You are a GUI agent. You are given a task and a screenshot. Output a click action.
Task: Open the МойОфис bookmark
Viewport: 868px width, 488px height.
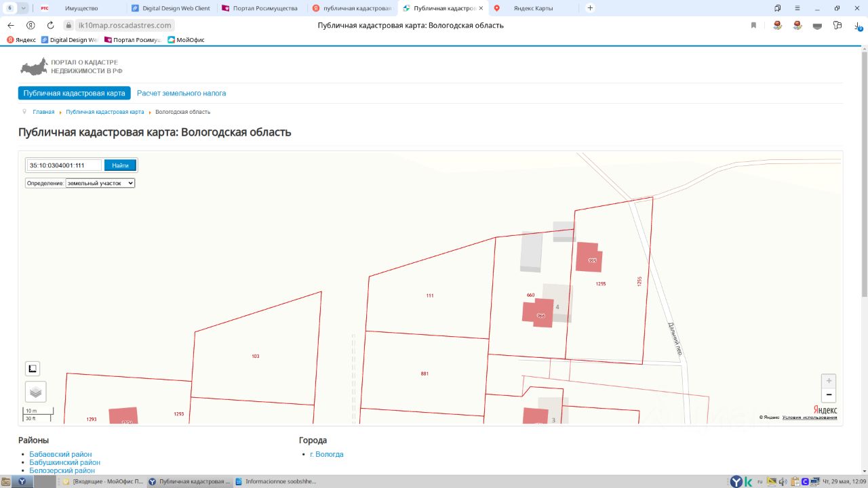pos(186,40)
